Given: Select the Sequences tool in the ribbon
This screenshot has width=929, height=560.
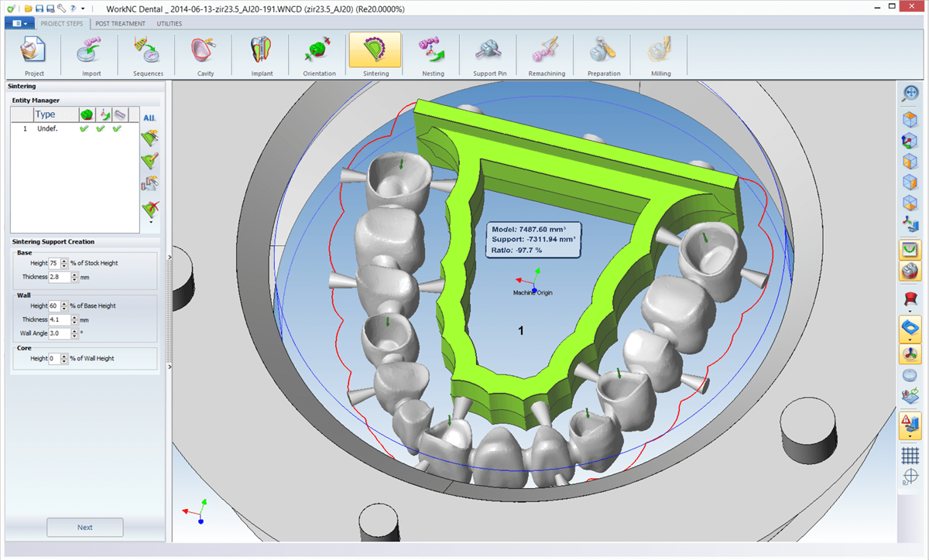Looking at the screenshot, I should [x=147, y=54].
